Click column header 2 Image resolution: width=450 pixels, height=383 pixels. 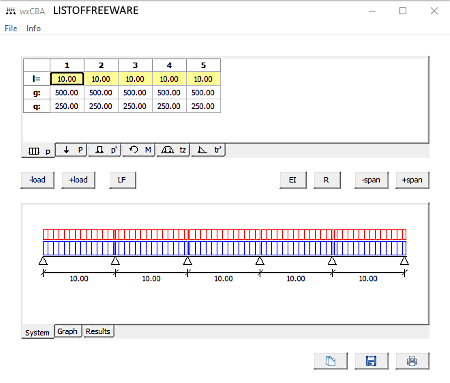click(101, 65)
